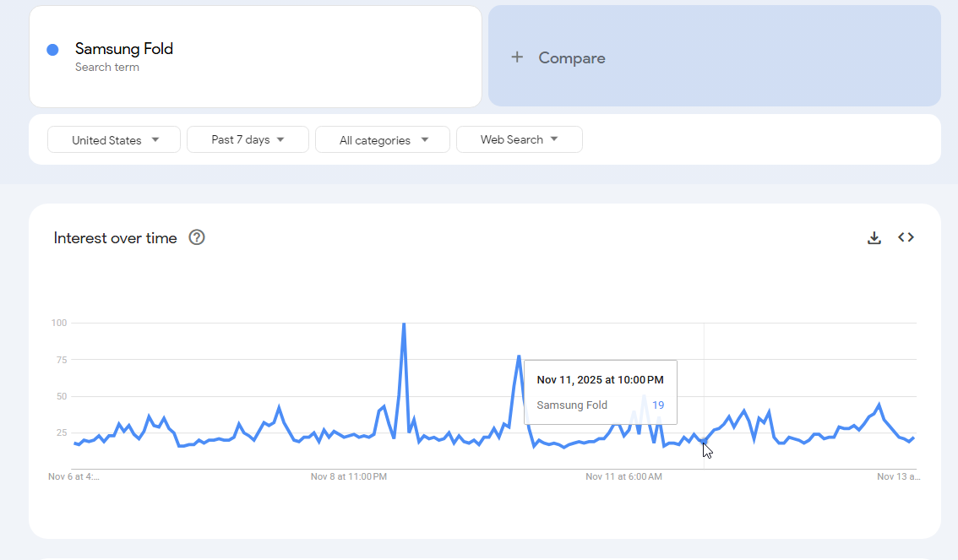Viewport: 958px width, 560px height.
Task: Open the All categories dropdown
Action: point(383,140)
